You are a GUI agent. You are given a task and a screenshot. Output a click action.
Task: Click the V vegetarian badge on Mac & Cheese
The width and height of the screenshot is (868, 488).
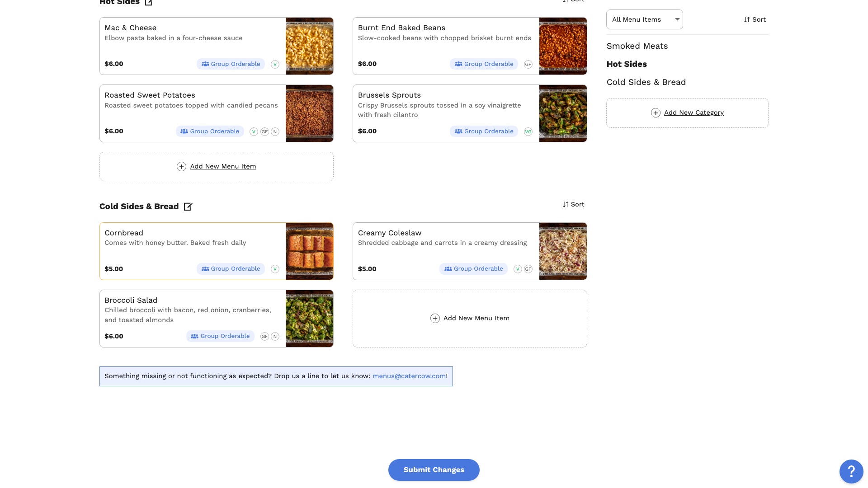pyautogui.click(x=275, y=64)
